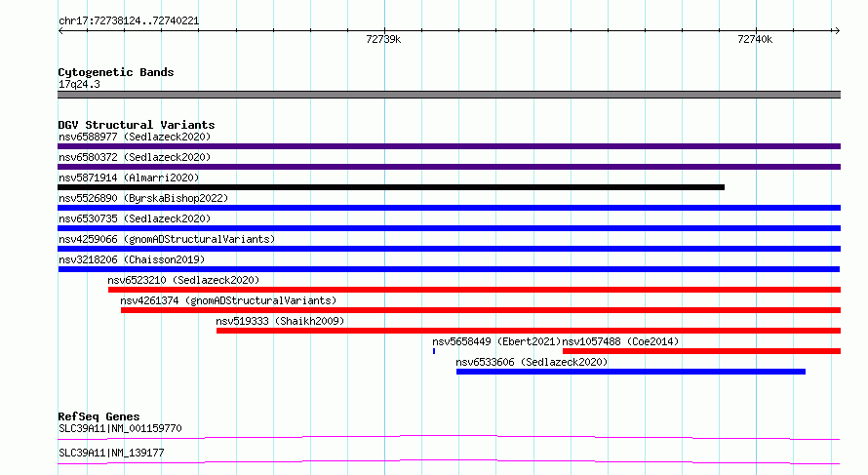Select the black nsv5871914 variant bar

[391, 187]
